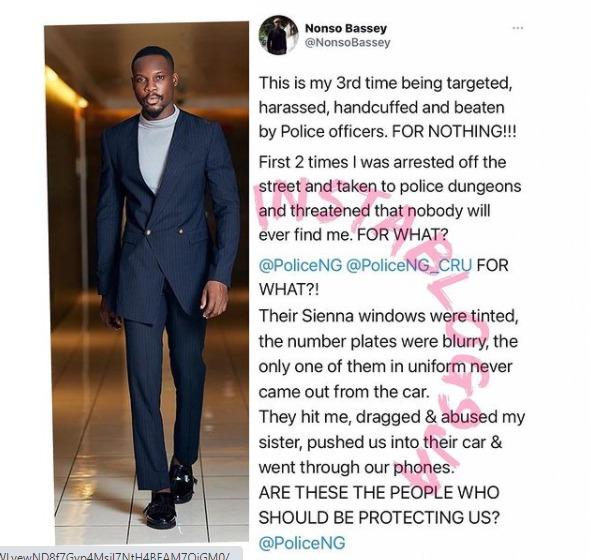Click Nonso Bassey's round profile avatar

tap(279, 35)
